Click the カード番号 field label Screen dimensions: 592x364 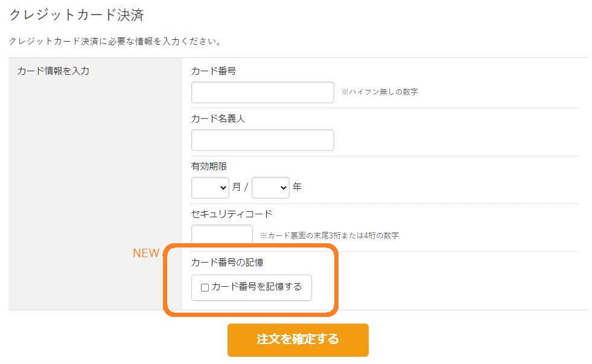pyautogui.click(x=213, y=71)
